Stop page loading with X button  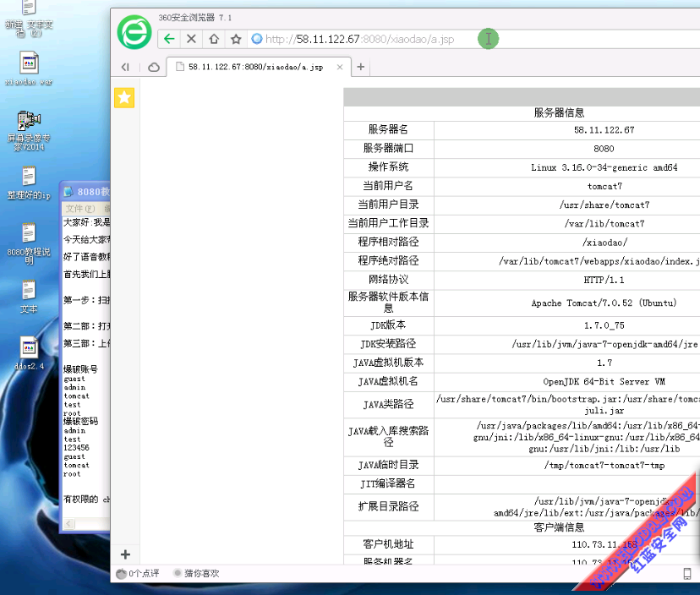192,39
